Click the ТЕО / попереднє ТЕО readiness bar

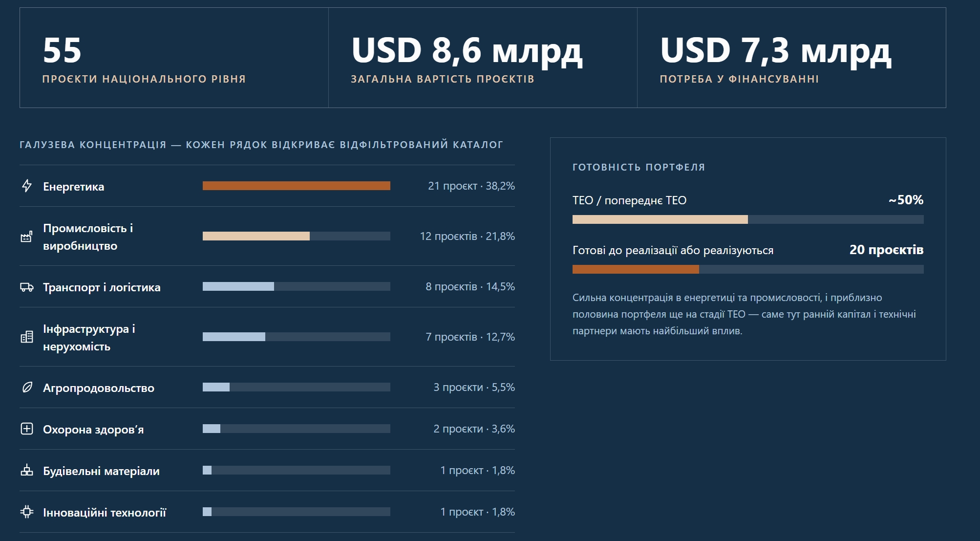pos(748,219)
